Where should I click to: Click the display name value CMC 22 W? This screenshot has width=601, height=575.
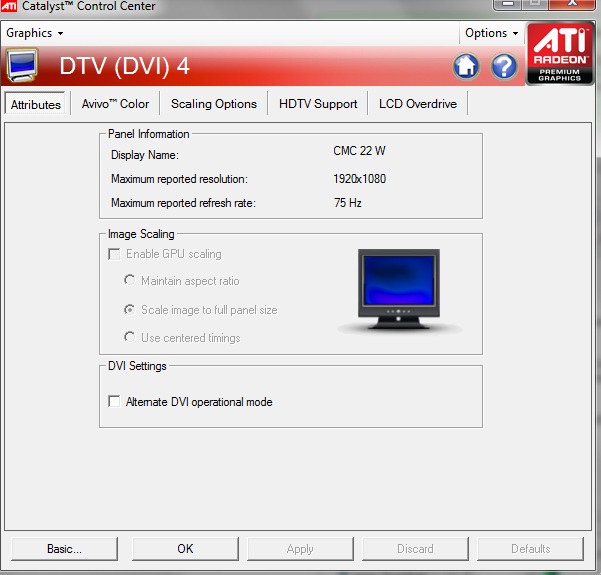point(359,151)
